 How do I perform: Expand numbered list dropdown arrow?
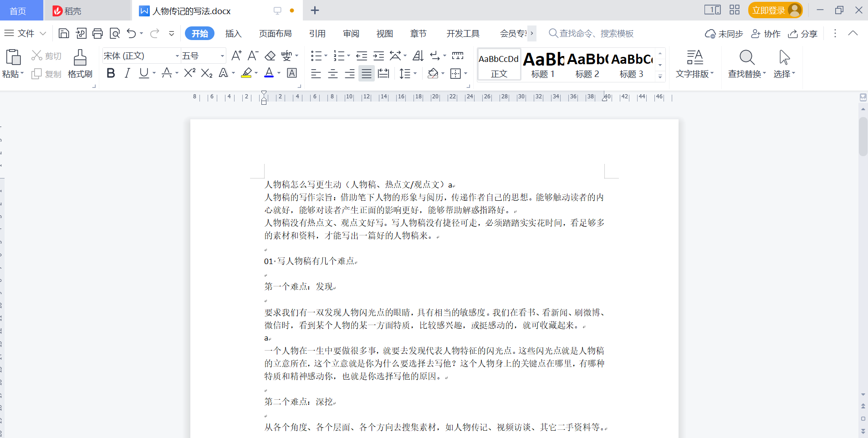[348, 56]
